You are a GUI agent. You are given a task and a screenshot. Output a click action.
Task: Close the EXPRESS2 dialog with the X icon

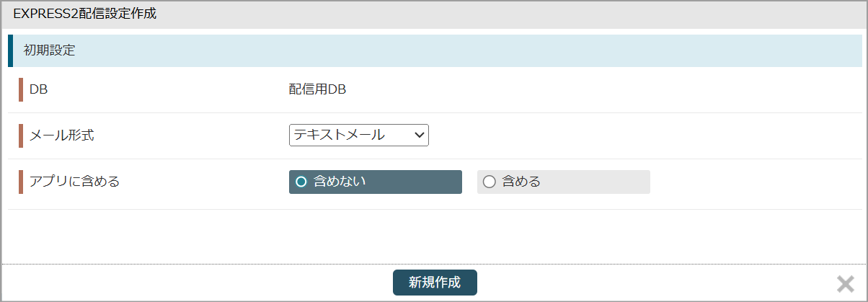[845, 283]
